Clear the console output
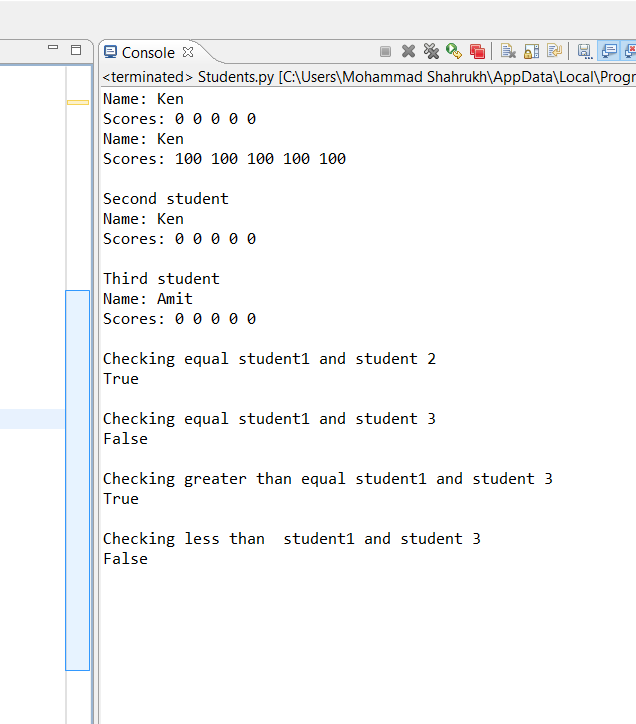Image resolution: width=636 pixels, height=724 pixels. point(508,51)
